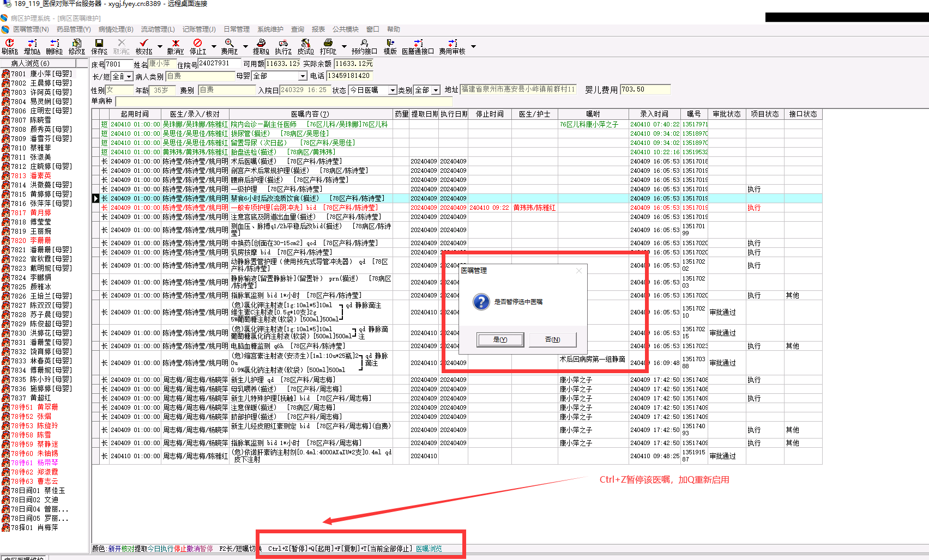Open the 母婴 filter dropdown

click(x=303, y=76)
